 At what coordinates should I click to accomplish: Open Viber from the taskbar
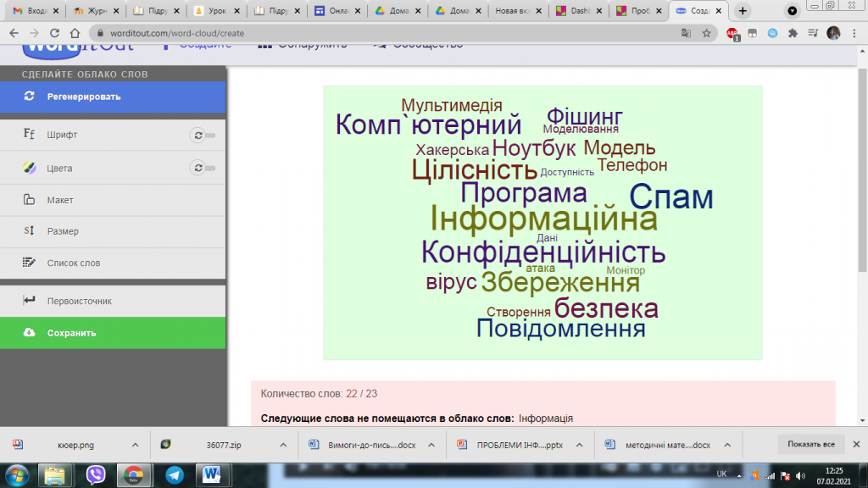coord(96,475)
